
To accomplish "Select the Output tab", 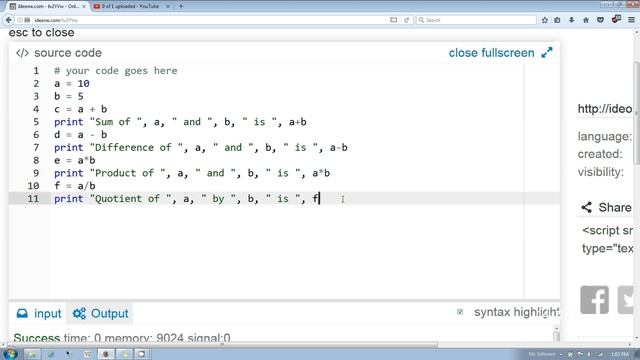I will pyautogui.click(x=100, y=313).
